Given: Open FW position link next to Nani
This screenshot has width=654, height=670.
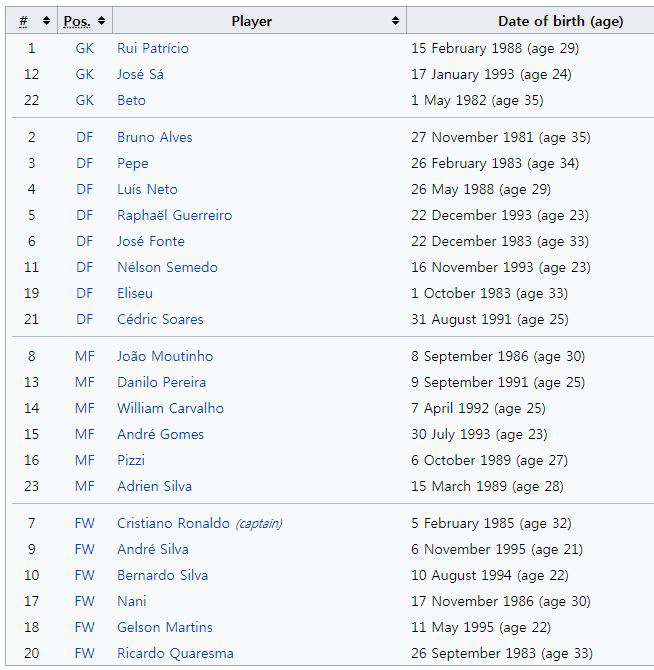Looking at the screenshot, I should click(x=84, y=601).
